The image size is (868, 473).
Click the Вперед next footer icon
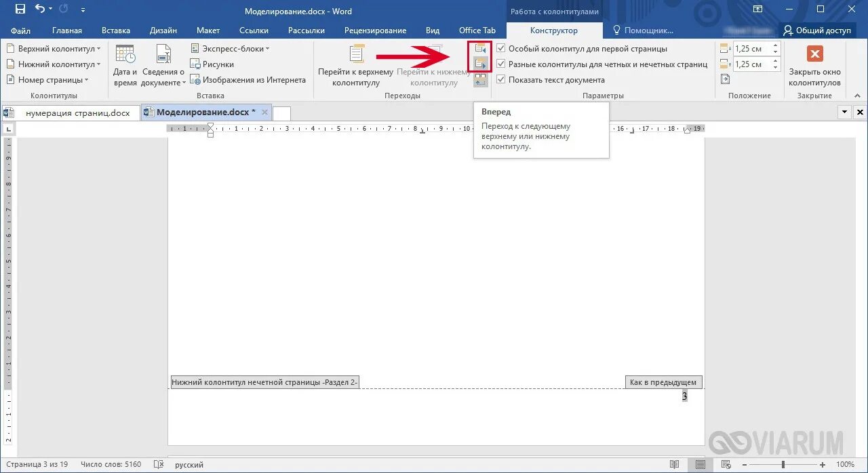[481, 64]
